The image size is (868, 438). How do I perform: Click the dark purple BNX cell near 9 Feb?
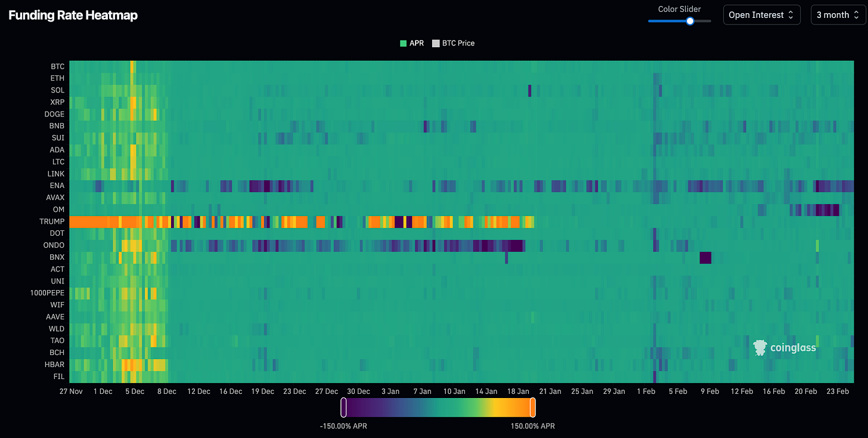coord(705,257)
